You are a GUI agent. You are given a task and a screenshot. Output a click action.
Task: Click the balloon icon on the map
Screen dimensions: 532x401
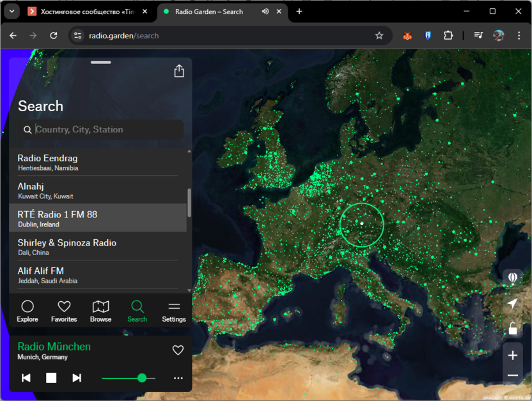tap(512, 278)
